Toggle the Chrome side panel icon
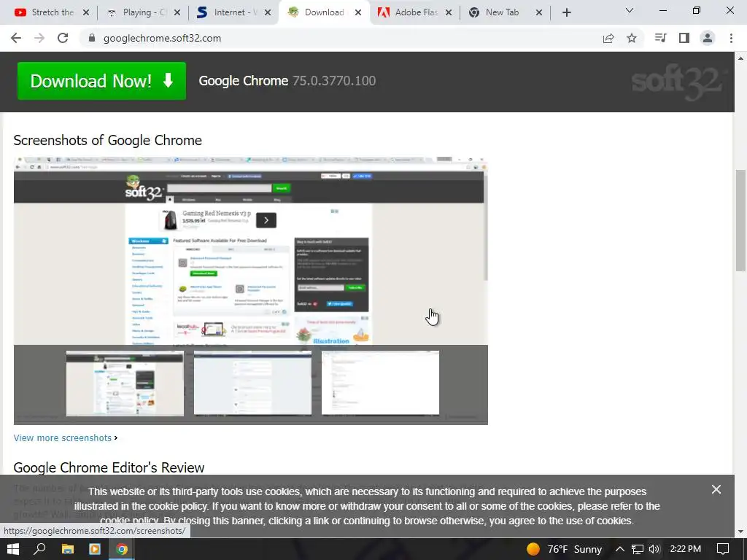 [684, 38]
